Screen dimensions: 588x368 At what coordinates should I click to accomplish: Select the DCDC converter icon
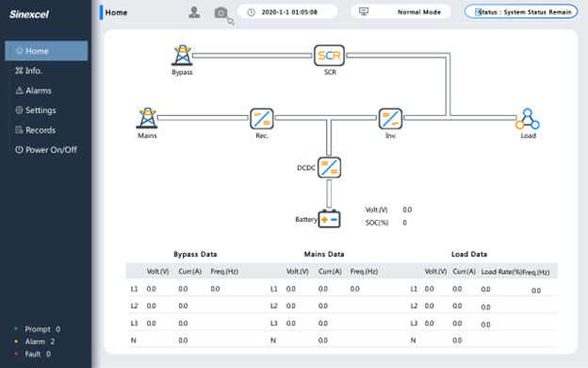pyautogui.click(x=329, y=167)
